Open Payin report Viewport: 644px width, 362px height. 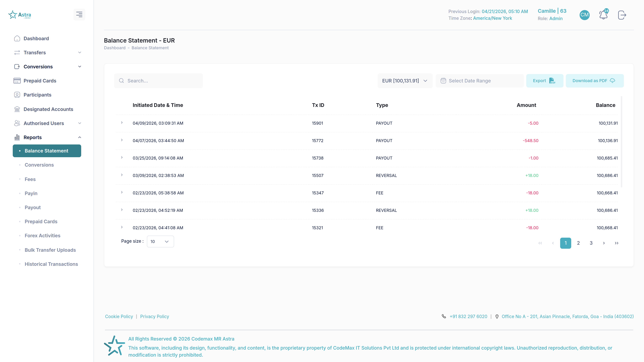click(31, 193)
